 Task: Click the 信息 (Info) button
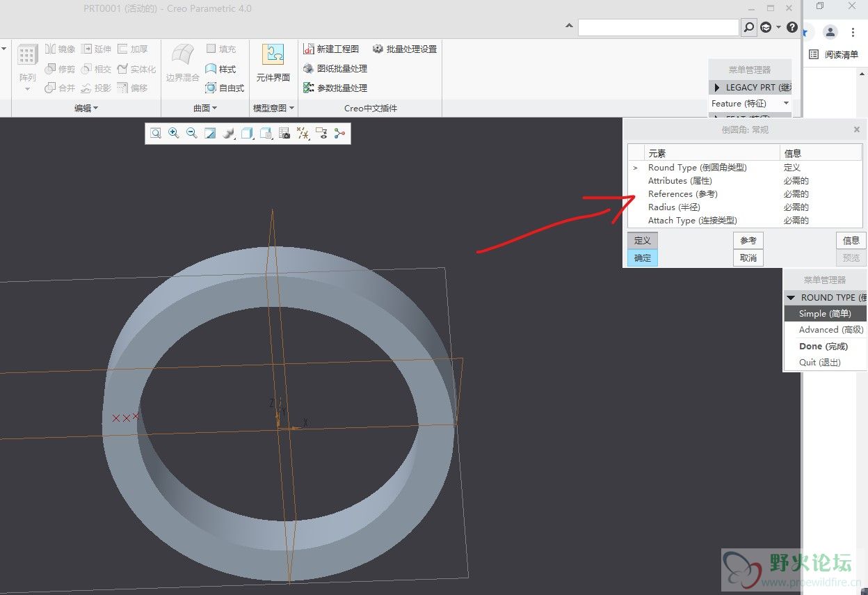(x=851, y=241)
